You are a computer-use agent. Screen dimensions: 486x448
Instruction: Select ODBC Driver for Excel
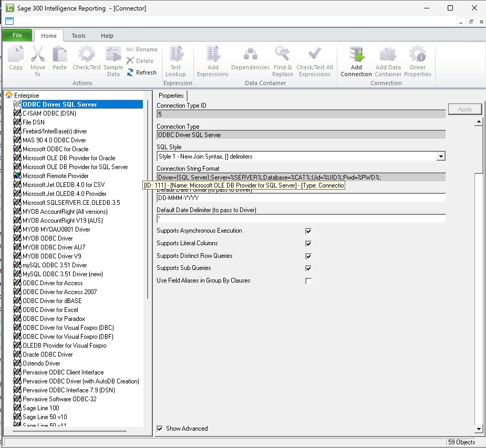pyautogui.click(x=50, y=310)
